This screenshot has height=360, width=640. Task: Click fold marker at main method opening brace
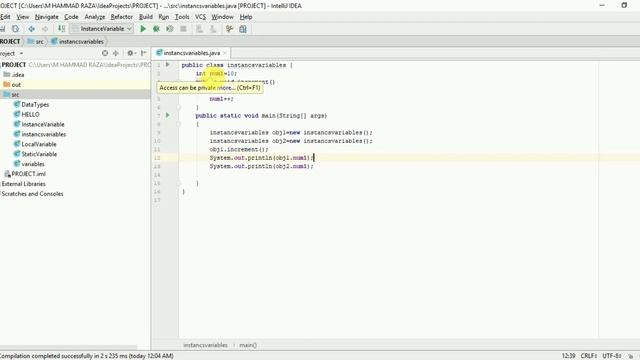pyautogui.click(x=179, y=124)
